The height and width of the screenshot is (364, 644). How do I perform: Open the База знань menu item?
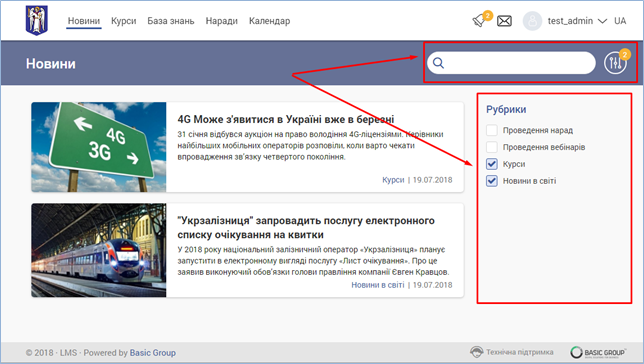[171, 21]
